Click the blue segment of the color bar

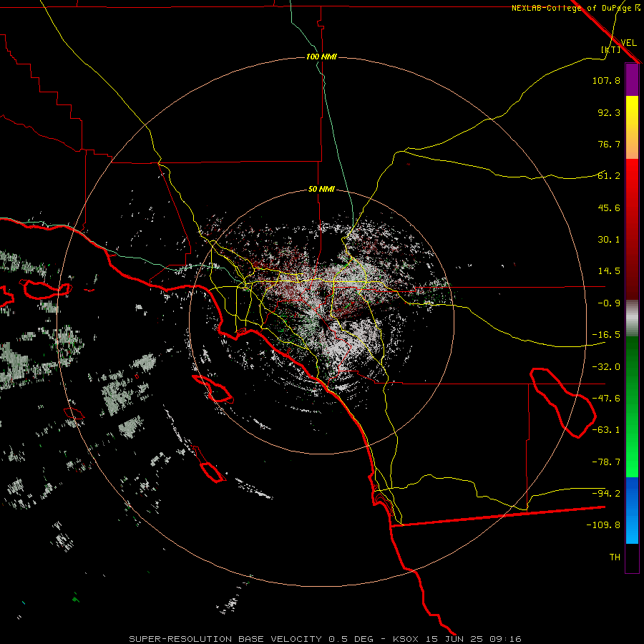tap(632, 510)
